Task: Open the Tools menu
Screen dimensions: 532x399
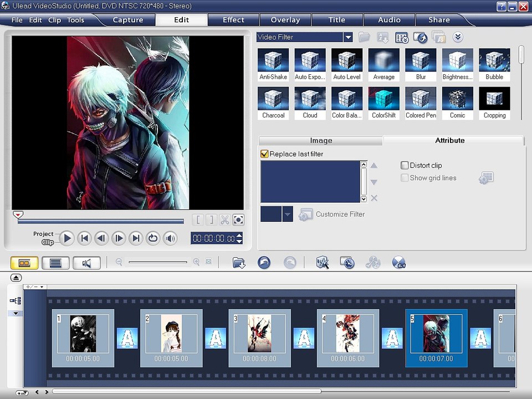Action: pyautogui.click(x=75, y=20)
